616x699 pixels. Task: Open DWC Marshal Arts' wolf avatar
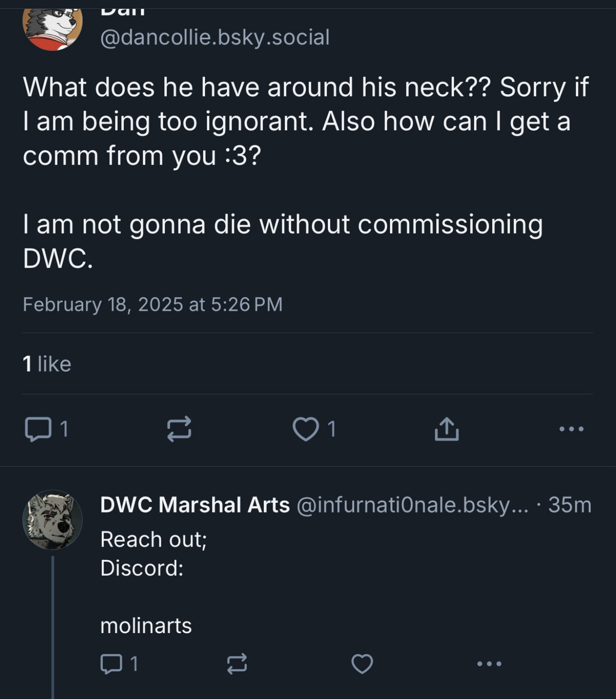pos(52,520)
